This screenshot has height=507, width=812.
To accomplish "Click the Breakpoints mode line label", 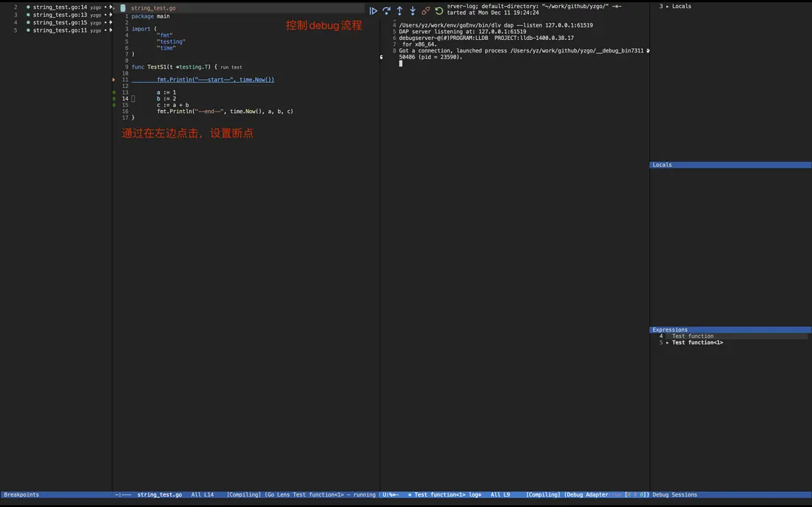I will pyautogui.click(x=21, y=494).
